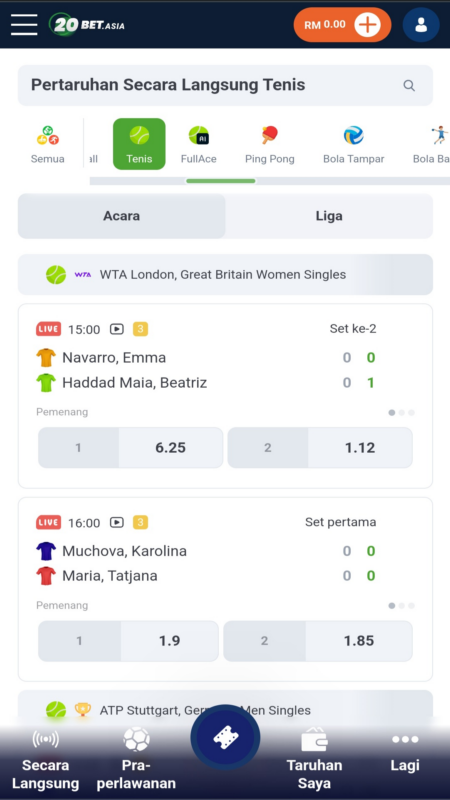Bet on Navarro at odds 6.25
Screen dimensions: 450x800
(131, 447)
